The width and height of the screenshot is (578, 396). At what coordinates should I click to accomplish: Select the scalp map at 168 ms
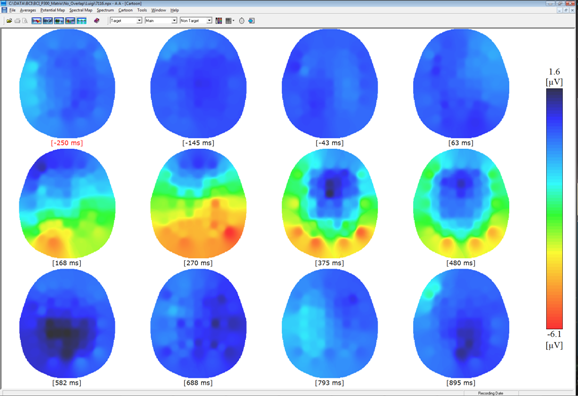pos(67,204)
